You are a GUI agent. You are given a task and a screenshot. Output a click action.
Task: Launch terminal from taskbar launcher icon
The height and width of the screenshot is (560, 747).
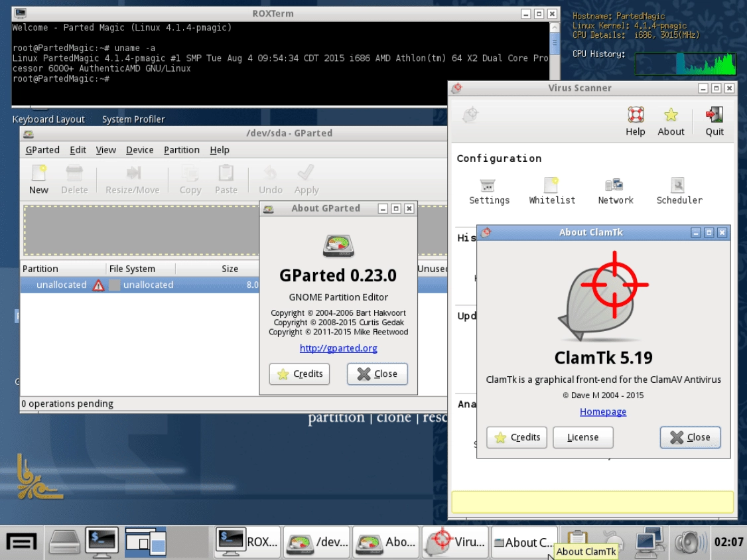(x=102, y=542)
